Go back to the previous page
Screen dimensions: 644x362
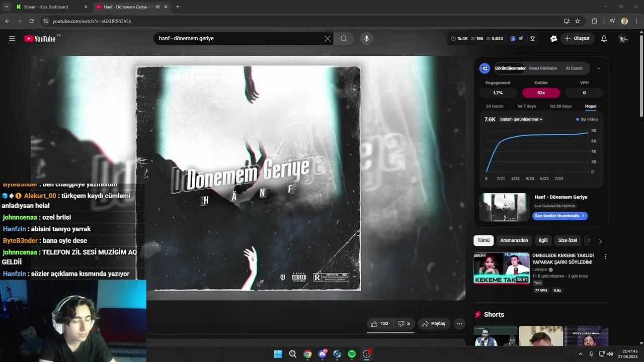click(x=7, y=21)
